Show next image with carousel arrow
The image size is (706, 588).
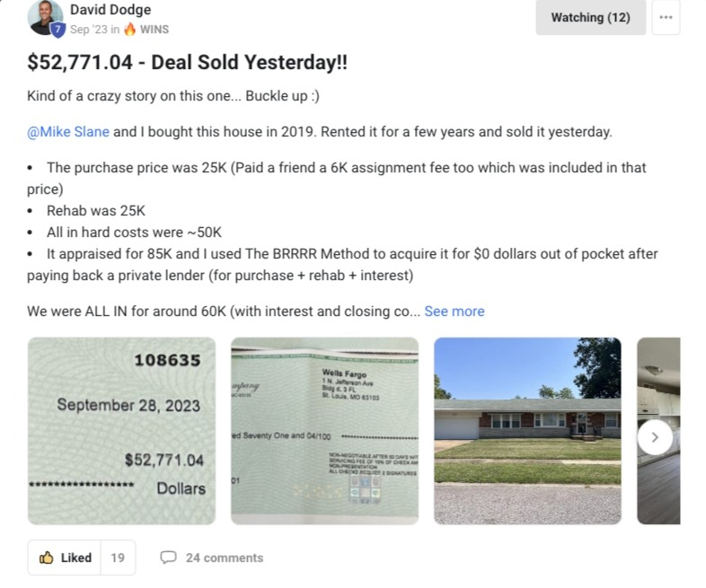click(655, 437)
